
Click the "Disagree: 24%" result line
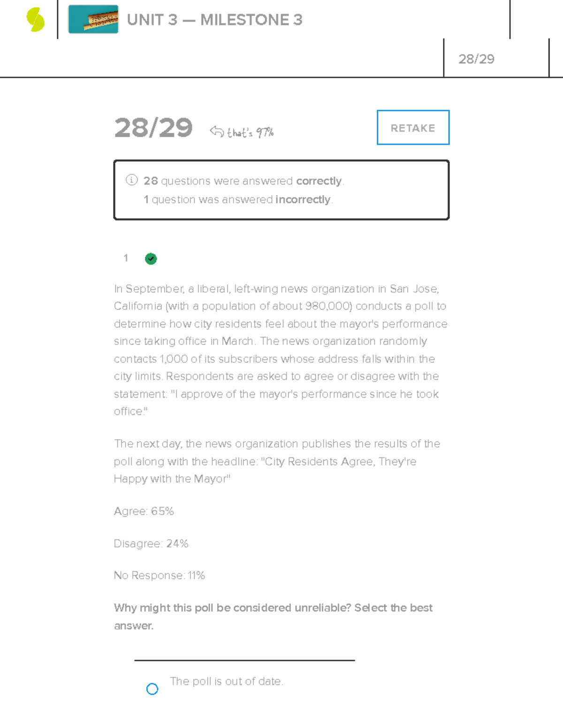point(151,543)
